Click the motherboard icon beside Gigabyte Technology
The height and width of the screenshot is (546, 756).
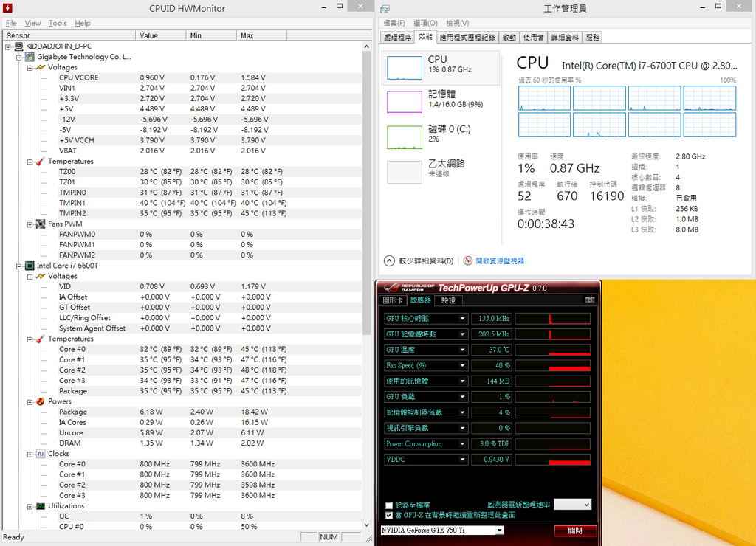pos(30,57)
